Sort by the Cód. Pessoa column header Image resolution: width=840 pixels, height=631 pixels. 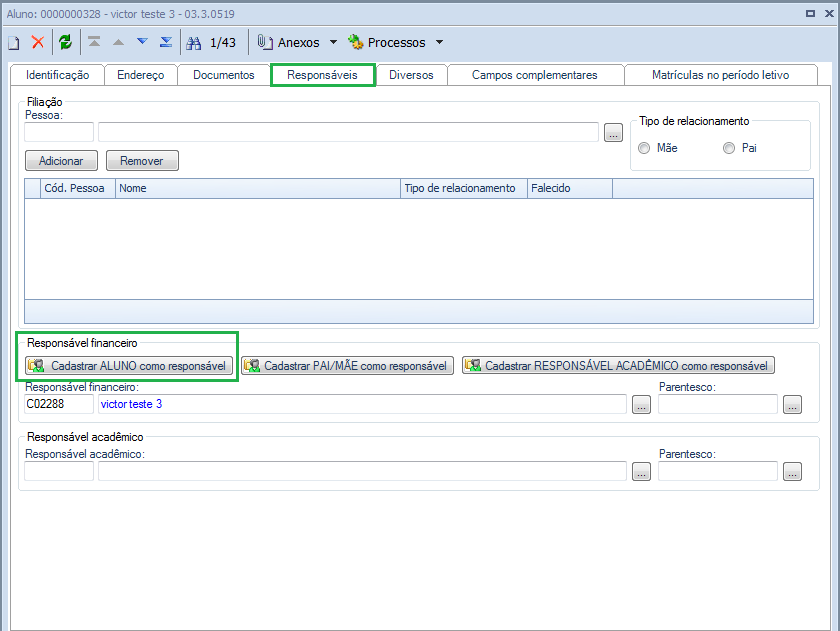pos(78,189)
